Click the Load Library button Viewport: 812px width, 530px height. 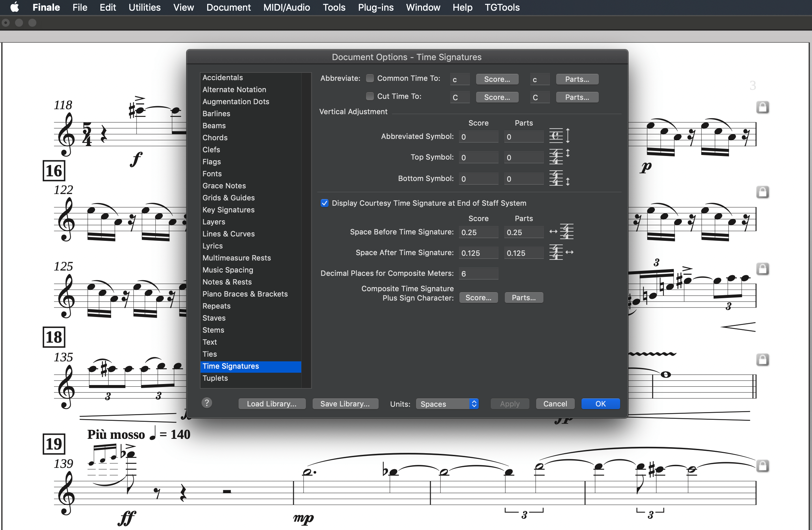click(x=272, y=404)
